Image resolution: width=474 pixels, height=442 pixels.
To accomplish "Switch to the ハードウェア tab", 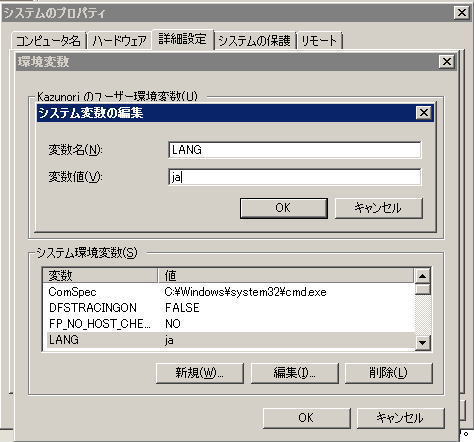I will pyautogui.click(x=120, y=41).
